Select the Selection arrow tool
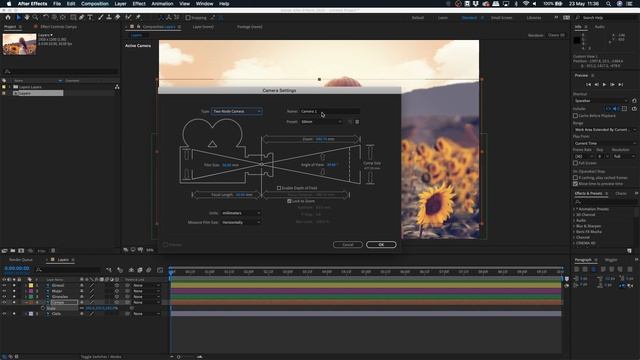 click(x=18, y=18)
